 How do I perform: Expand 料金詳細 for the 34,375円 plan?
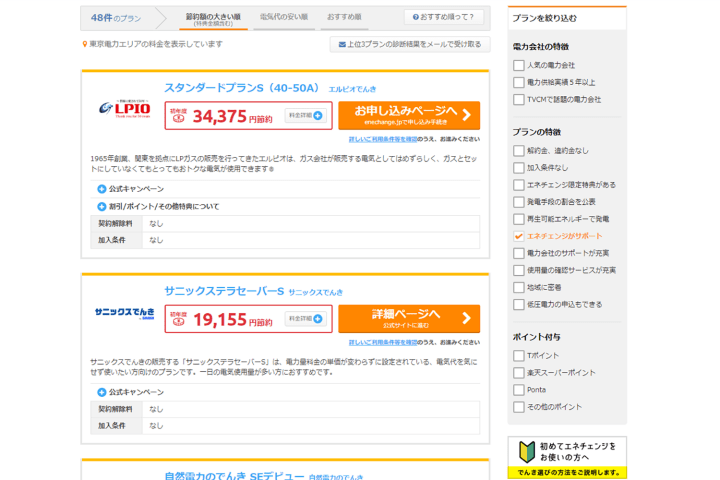305,115
